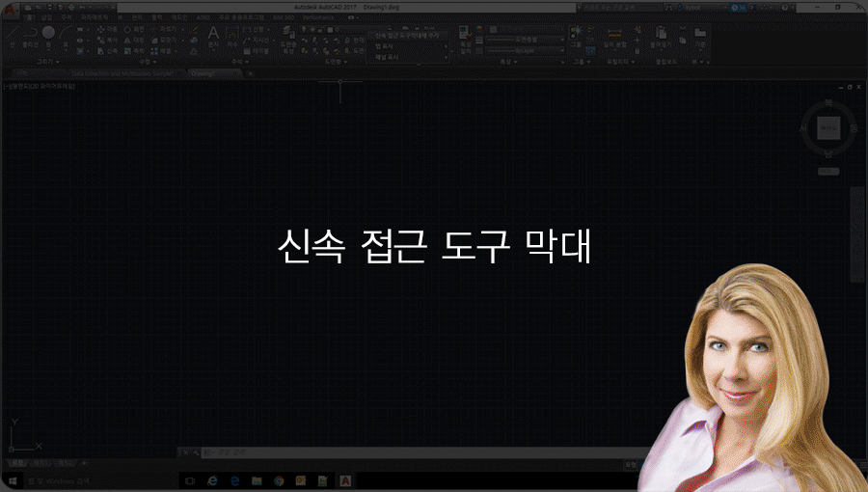Open the ByLayer linetype dropdown
The width and height of the screenshot is (868, 492).
[x=521, y=50]
